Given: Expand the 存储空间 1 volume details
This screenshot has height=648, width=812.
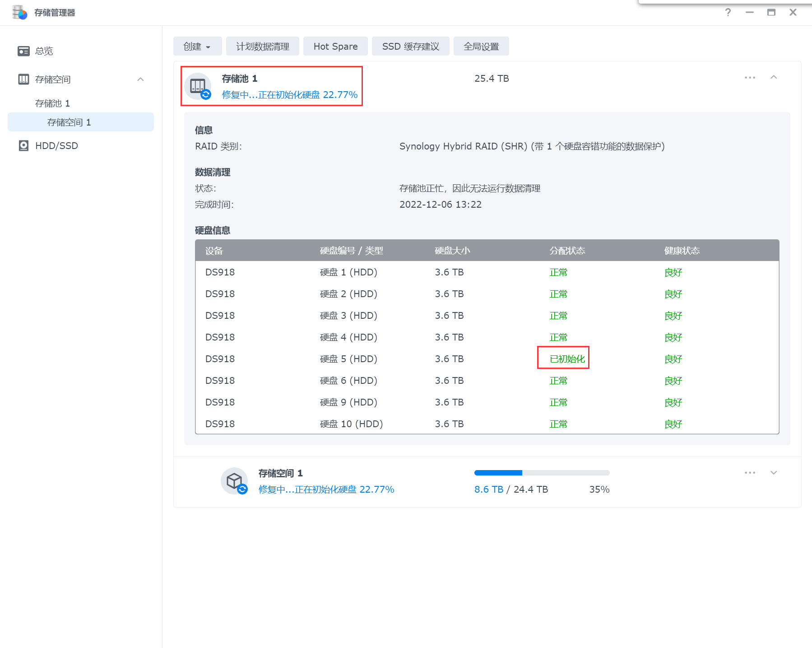Looking at the screenshot, I should (x=774, y=473).
